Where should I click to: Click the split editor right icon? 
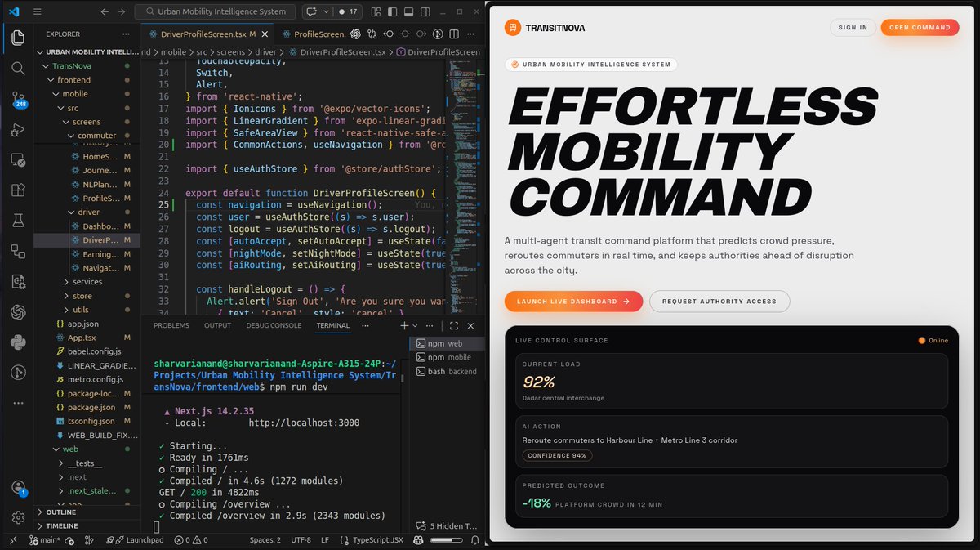click(454, 34)
